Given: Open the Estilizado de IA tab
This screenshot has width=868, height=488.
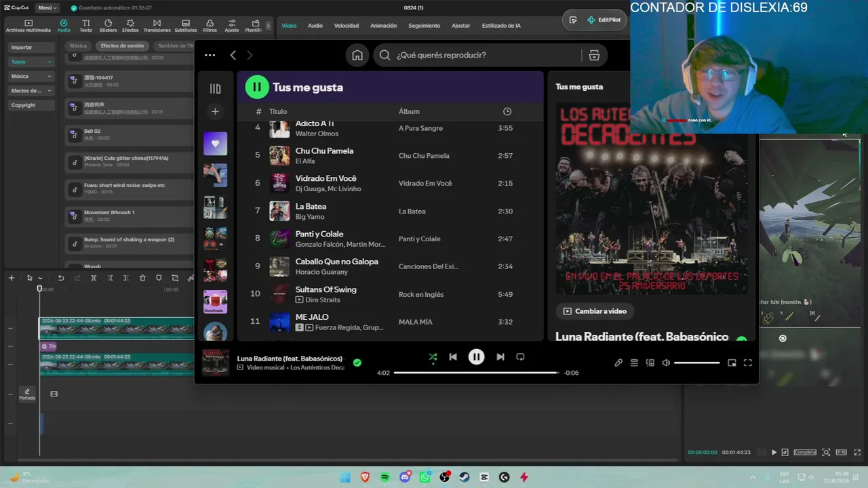Looking at the screenshot, I should [501, 26].
